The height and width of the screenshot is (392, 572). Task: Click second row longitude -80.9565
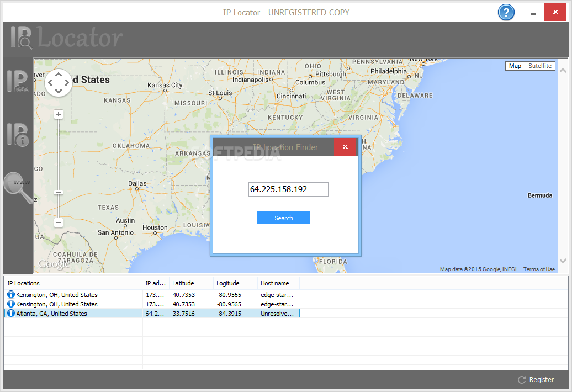[229, 304]
